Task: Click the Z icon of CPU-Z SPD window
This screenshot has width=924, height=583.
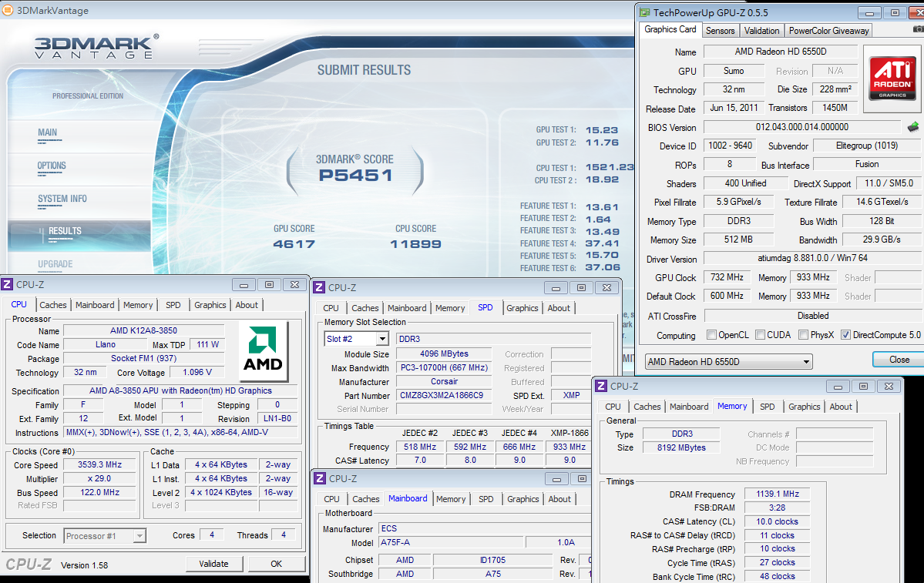Action: 319,287
